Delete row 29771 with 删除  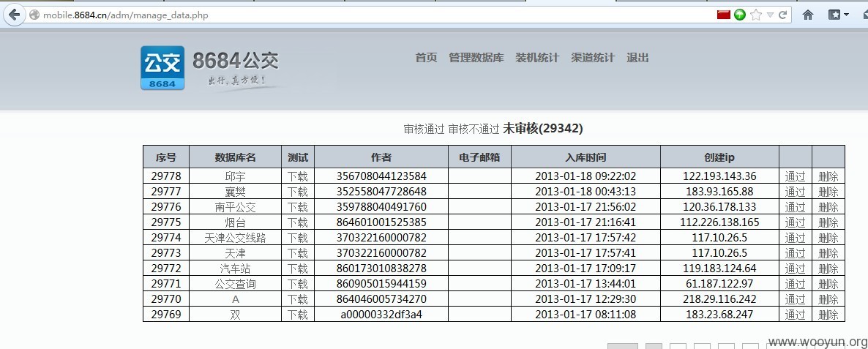click(x=828, y=285)
